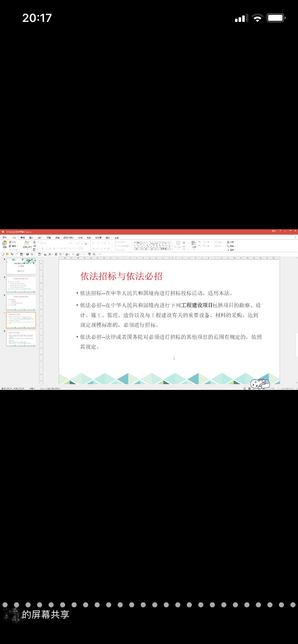
Task: Click the cartoon mascot sticker on the slide
Action: click(x=260, y=384)
